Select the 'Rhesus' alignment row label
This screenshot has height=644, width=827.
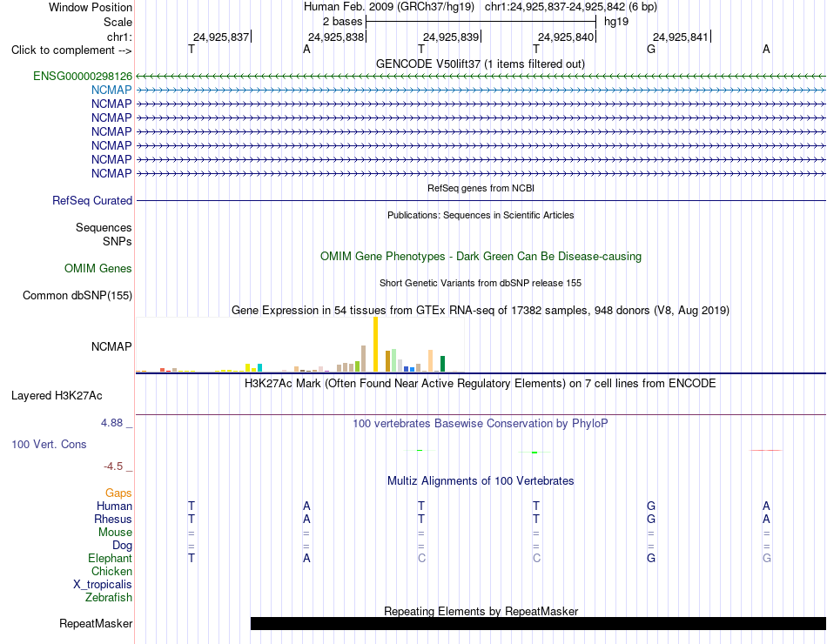[x=113, y=520]
